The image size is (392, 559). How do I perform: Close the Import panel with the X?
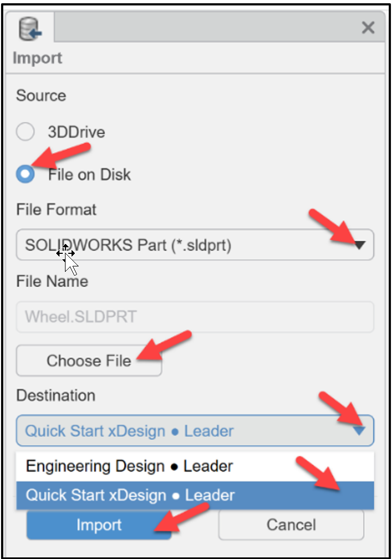coord(367,28)
